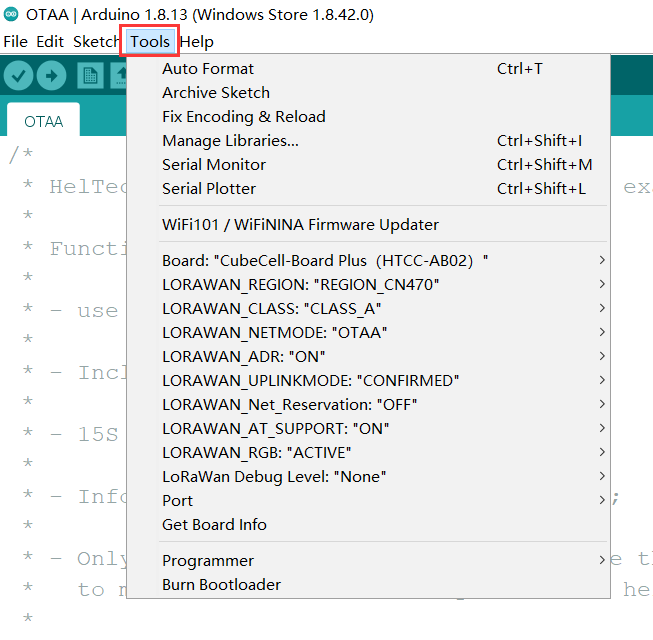Image resolution: width=653 pixels, height=640 pixels.
Task: Switch to the OTAA sketch tab
Action: pos(43,122)
